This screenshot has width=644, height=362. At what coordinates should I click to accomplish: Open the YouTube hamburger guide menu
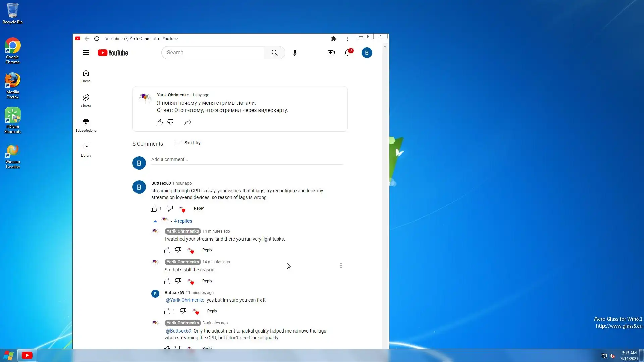[x=86, y=53]
